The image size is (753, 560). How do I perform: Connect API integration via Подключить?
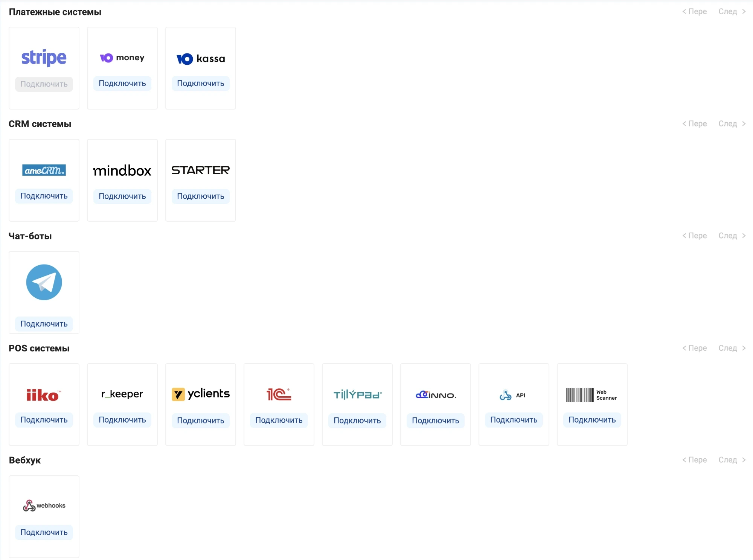(x=514, y=420)
